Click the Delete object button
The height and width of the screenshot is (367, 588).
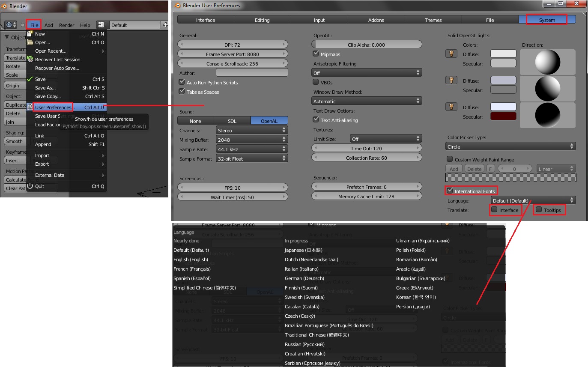15,113
